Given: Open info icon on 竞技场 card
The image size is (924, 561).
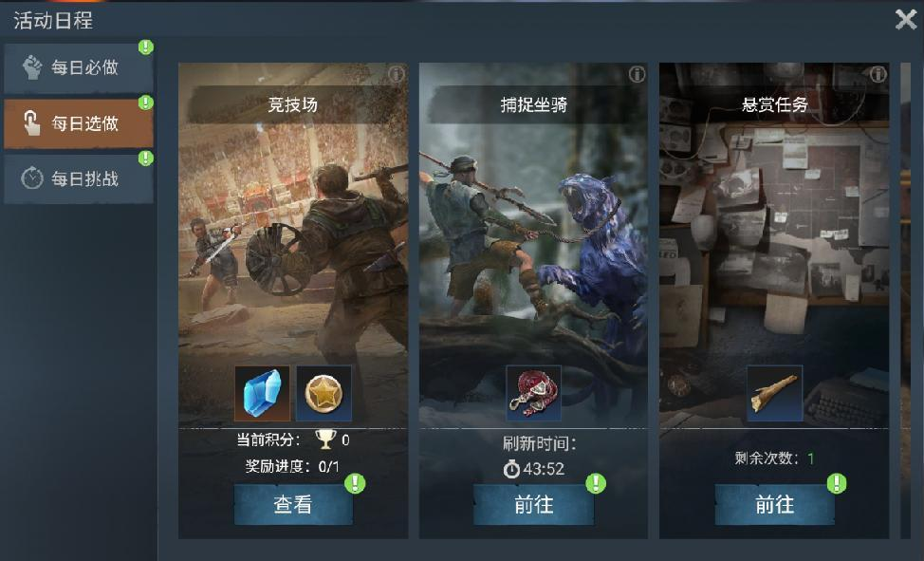Looking at the screenshot, I should coord(397,74).
